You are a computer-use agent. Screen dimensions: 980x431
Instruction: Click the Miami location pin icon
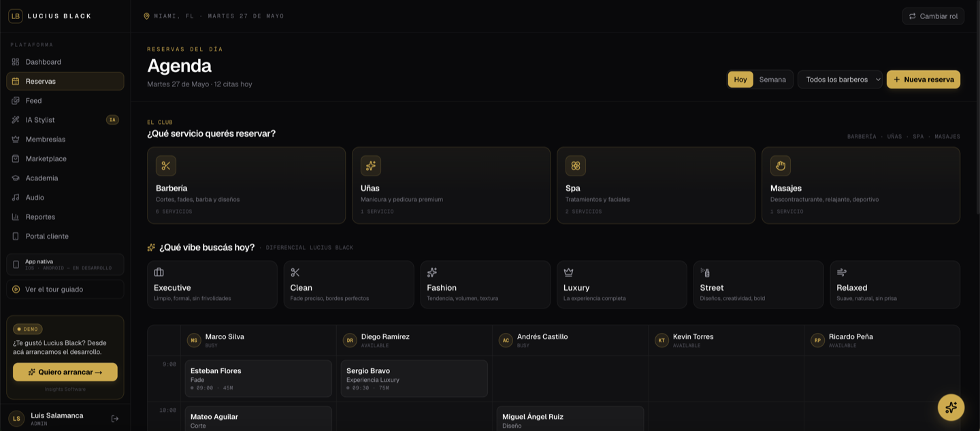pos(146,16)
